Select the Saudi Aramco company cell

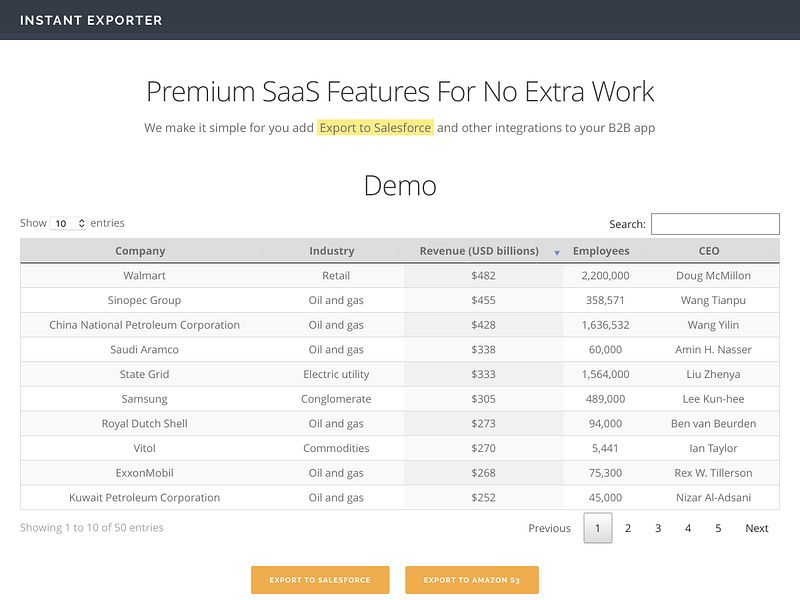144,349
